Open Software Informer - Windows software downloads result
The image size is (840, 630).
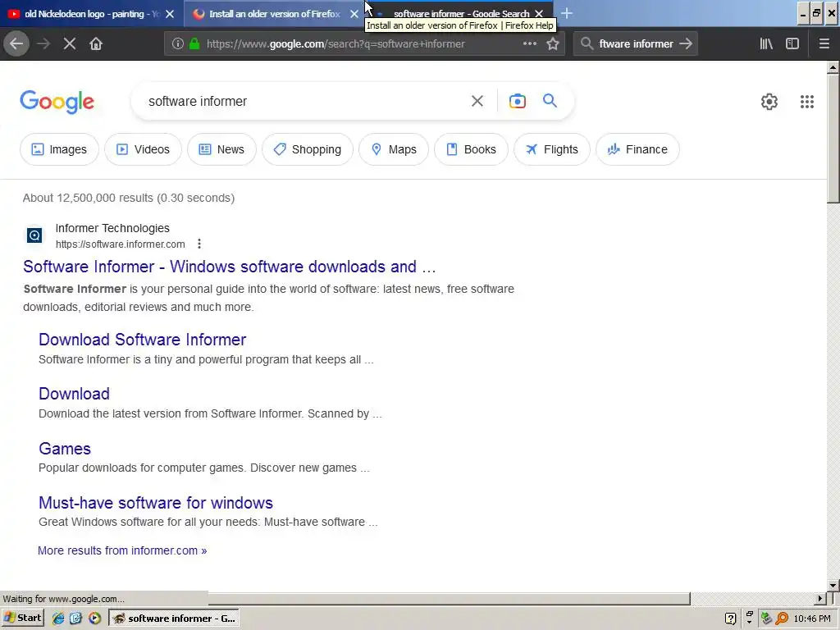coord(230,267)
